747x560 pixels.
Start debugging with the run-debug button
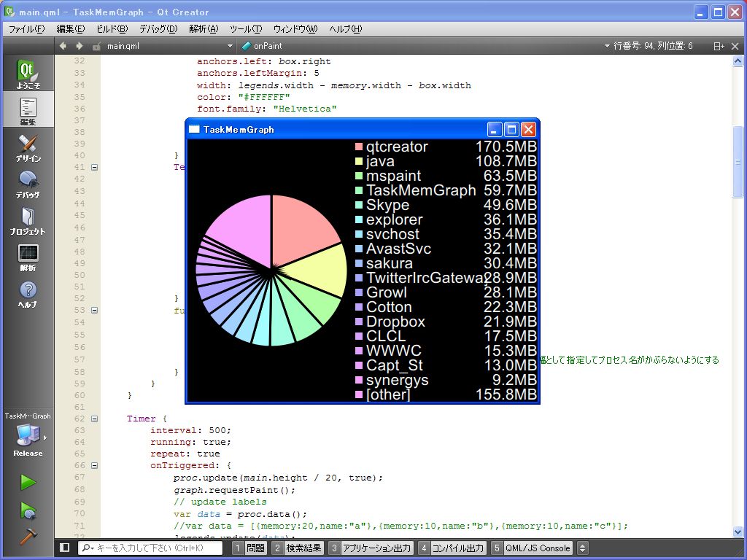(x=28, y=510)
